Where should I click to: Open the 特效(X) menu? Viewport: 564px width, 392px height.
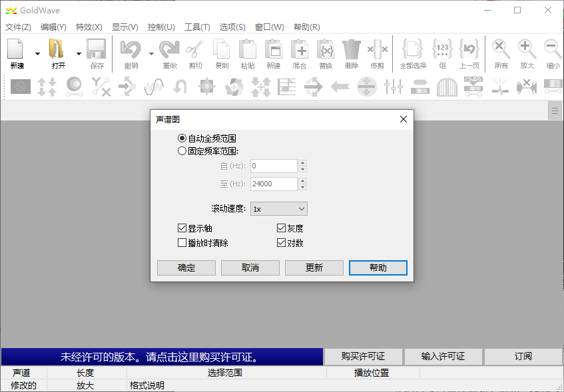click(x=87, y=27)
